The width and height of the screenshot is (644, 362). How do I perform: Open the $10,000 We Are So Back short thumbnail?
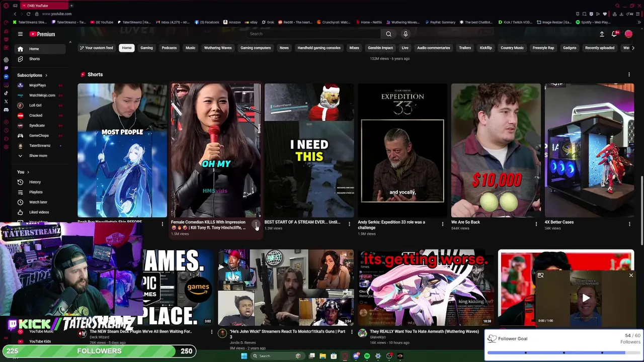pyautogui.click(x=496, y=150)
